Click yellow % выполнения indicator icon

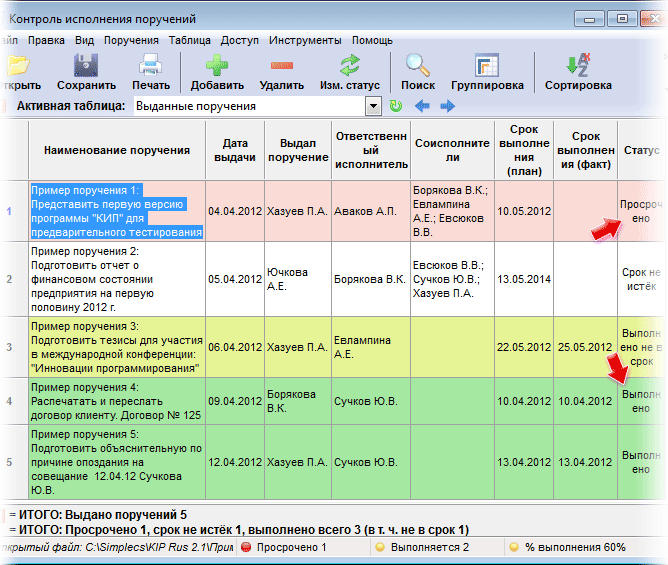tap(514, 547)
